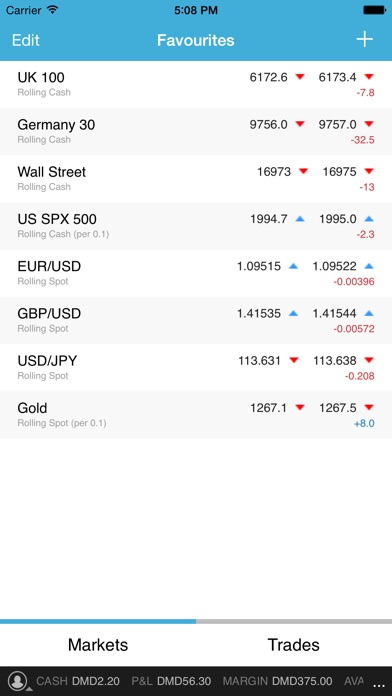392x696 pixels.
Task: Tap the P&L DMD56.30 status item
Action: 171,681
